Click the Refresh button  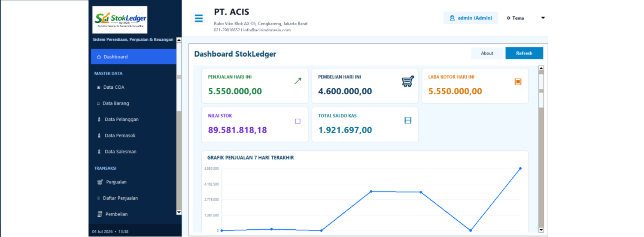tap(524, 53)
